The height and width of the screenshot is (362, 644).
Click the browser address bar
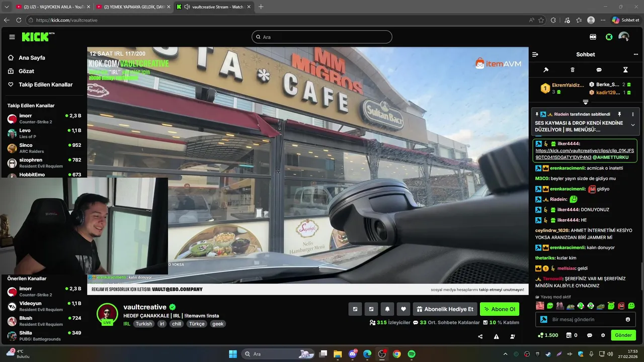(x=277, y=20)
